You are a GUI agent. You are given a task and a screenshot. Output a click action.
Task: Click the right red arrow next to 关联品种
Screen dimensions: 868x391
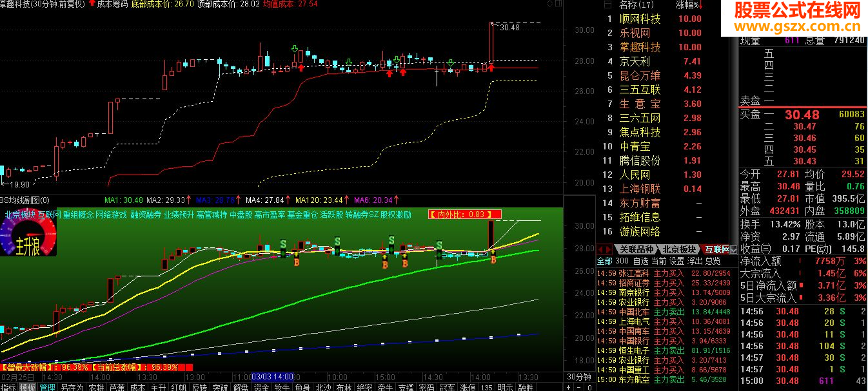click(x=609, y=249)
